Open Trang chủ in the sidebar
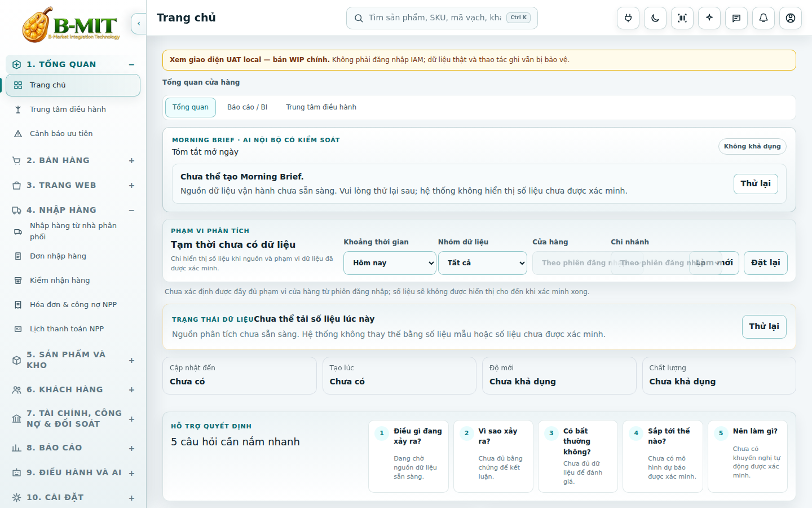 [73, 85]
